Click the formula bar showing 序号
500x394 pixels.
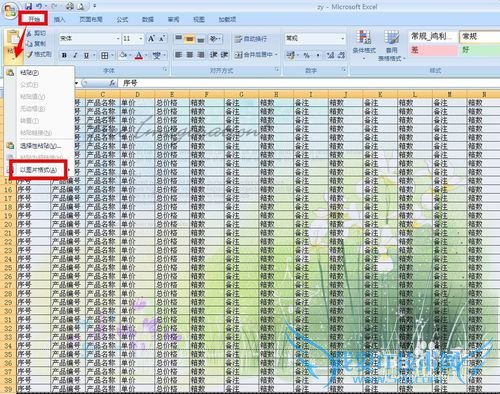click(x=310, y=83)
